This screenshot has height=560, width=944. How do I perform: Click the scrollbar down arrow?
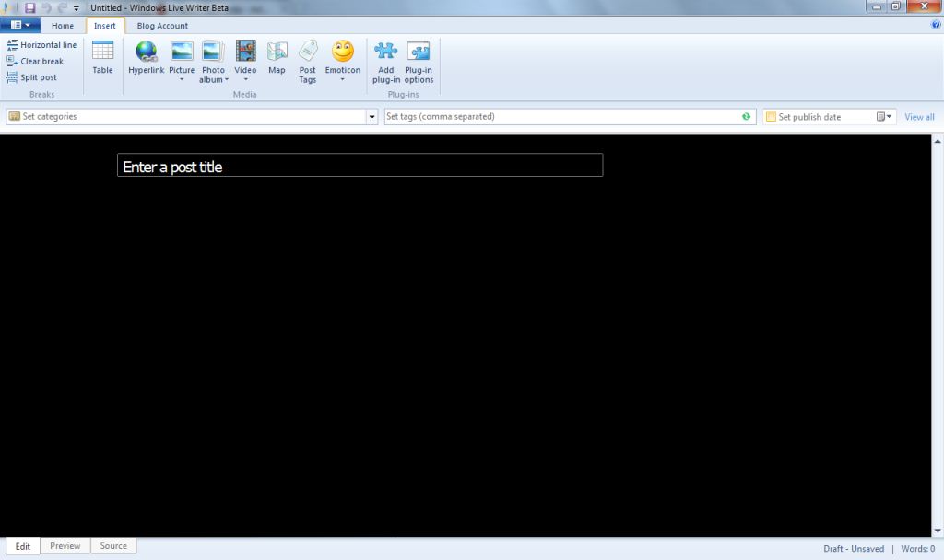tap(938, 531)
